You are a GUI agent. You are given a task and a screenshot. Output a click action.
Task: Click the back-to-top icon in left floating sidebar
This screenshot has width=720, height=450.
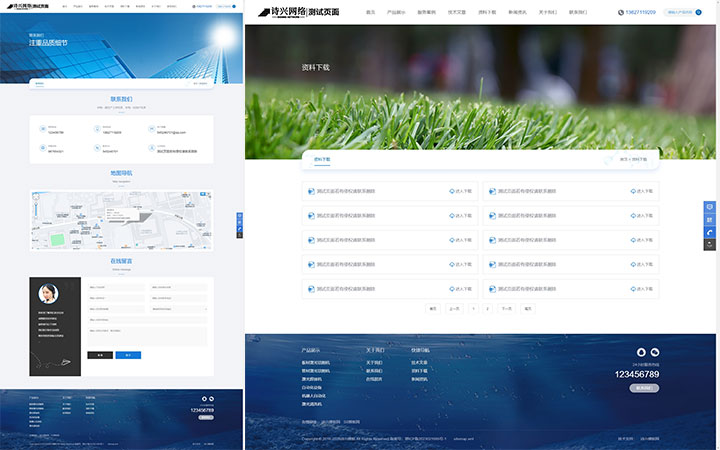(x=239, y=235)
